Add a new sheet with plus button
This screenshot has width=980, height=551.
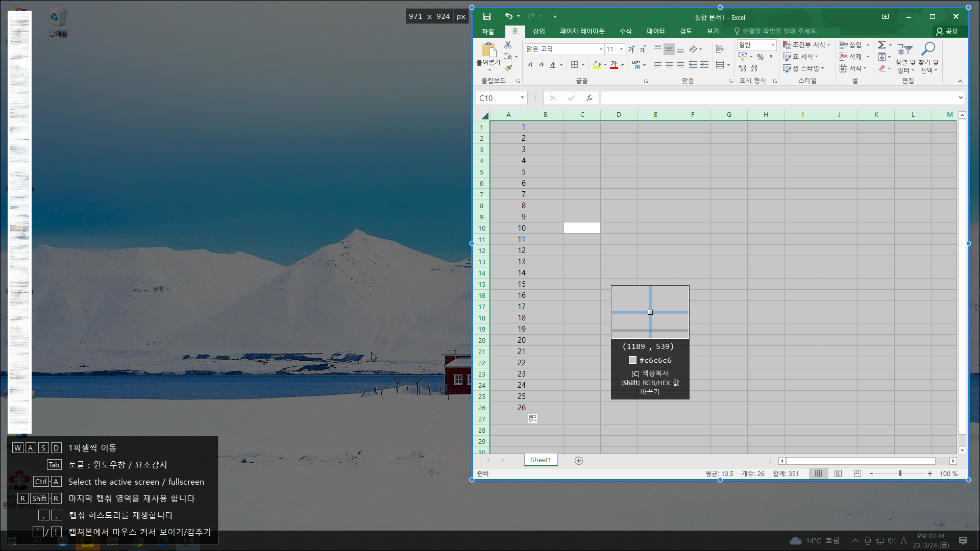tap(578, 461)
